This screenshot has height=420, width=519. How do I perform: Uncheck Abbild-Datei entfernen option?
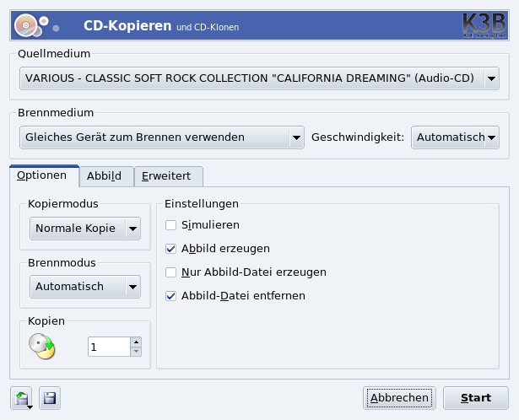(171, 296)
